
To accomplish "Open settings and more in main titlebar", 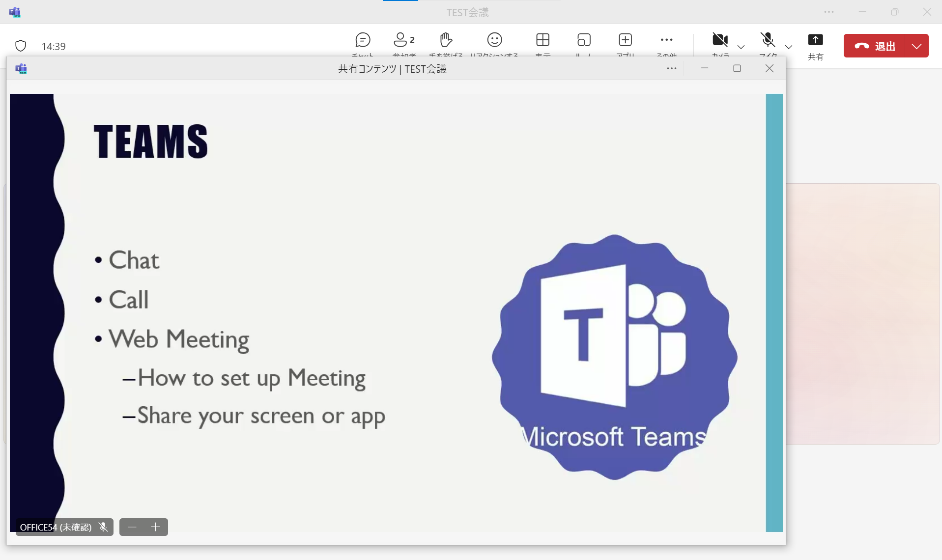I will click(829, 12).
